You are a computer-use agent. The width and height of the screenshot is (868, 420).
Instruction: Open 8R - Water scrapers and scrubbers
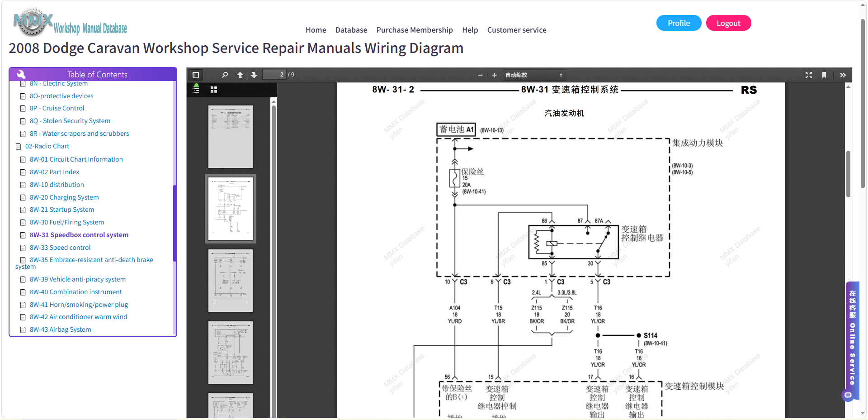(79, 134)
